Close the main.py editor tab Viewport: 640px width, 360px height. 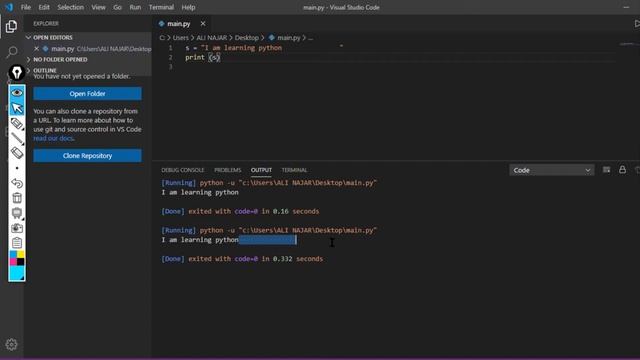pyautogui.click(x=203, y=24)
